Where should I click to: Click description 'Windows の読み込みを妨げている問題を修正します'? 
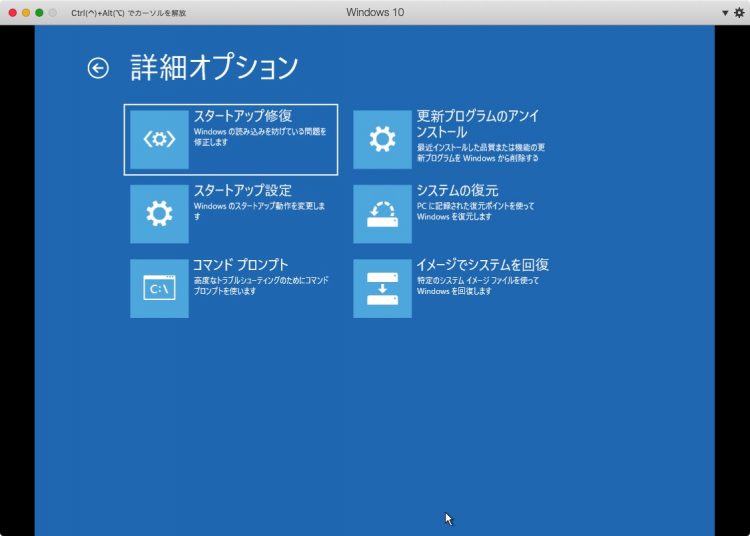pos(260,137)
